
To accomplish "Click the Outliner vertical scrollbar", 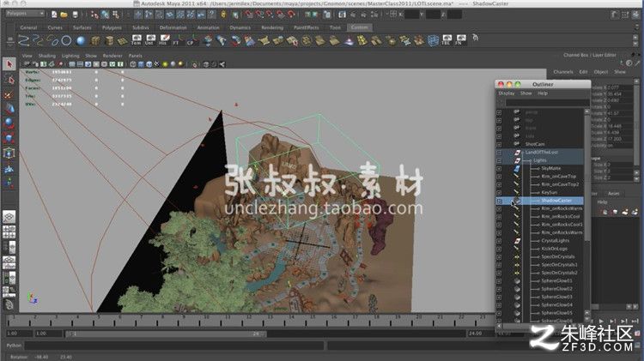I will [x=587, y=214].
